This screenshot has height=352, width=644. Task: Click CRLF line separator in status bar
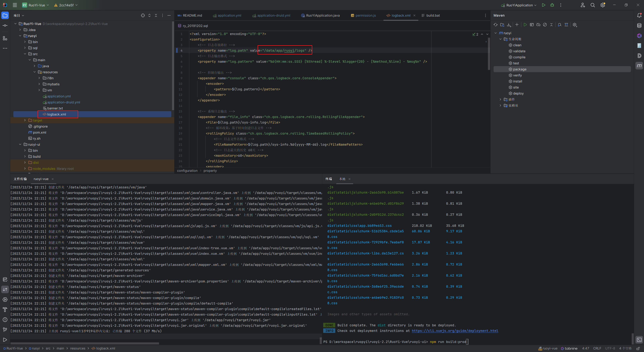597,348
